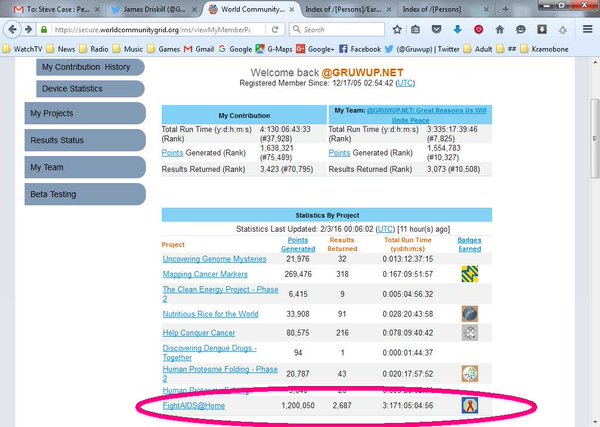The width and height of the screenshot is (600, 427).
Task: Go forward with the browser forward arrow
Action: [28, 29]
